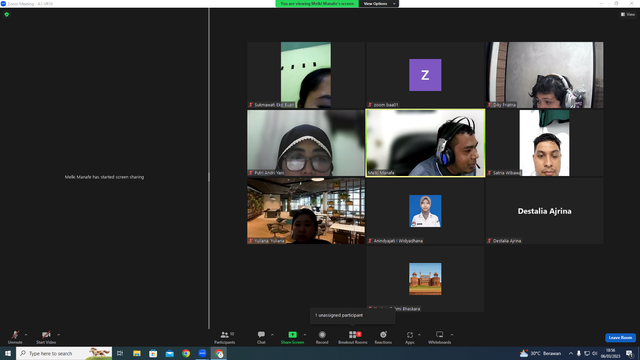Start Video camera toggle

pos(46,337)
